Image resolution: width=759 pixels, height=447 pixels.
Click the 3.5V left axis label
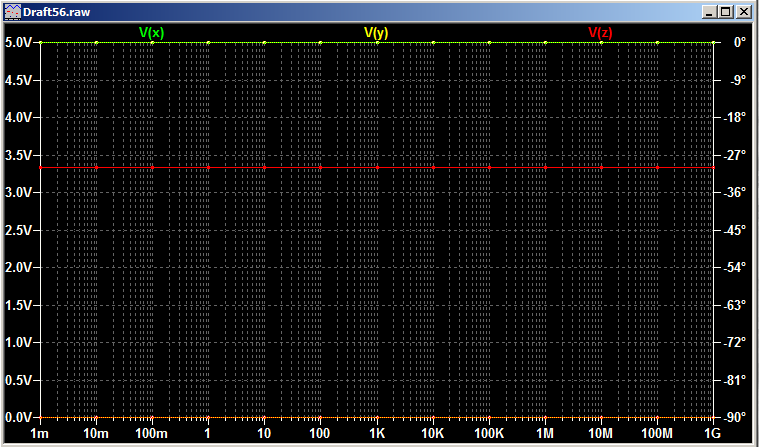tap(19, 155)
